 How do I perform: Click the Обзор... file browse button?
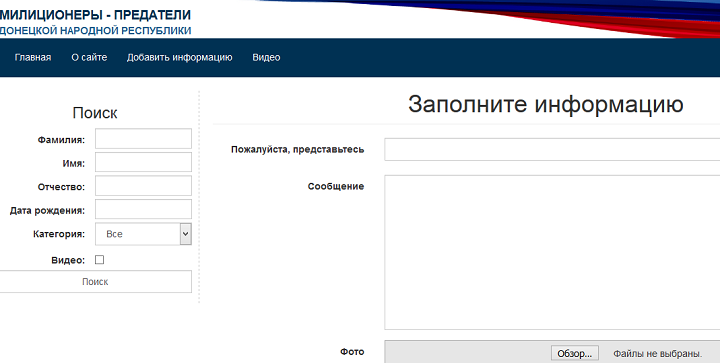click(x=575, y=353)
